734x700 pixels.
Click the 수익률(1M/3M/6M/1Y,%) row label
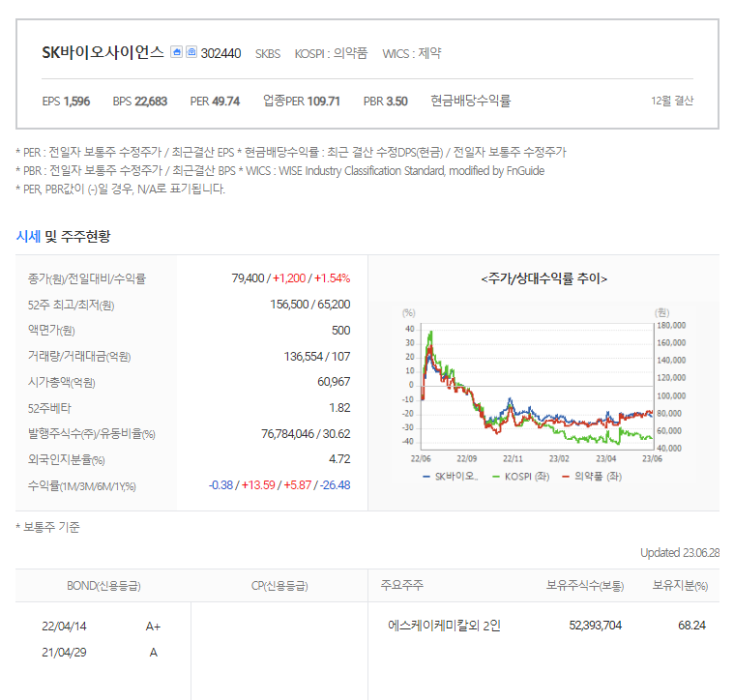[x=82, y=486]
